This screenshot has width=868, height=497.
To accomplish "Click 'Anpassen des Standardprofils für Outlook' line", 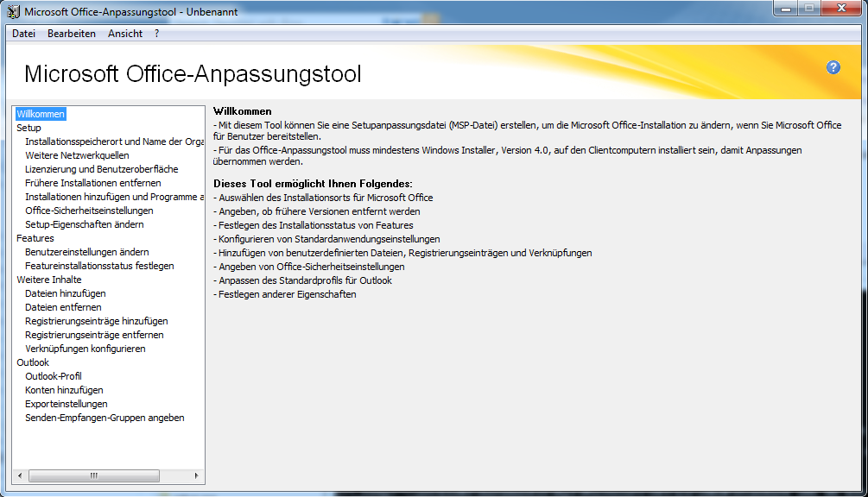I will click(302, 280).
